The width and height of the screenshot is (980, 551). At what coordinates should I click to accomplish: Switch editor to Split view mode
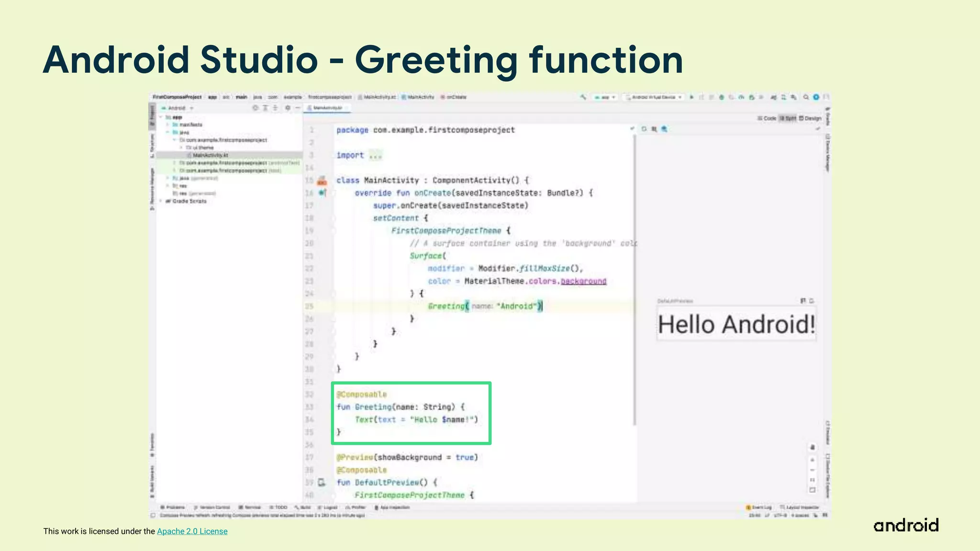788,118
